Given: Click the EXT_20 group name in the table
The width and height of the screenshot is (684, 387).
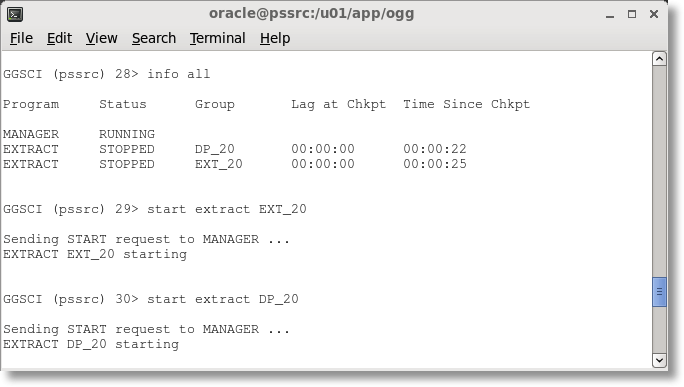Looking at the screenshot, I should 219,164.
